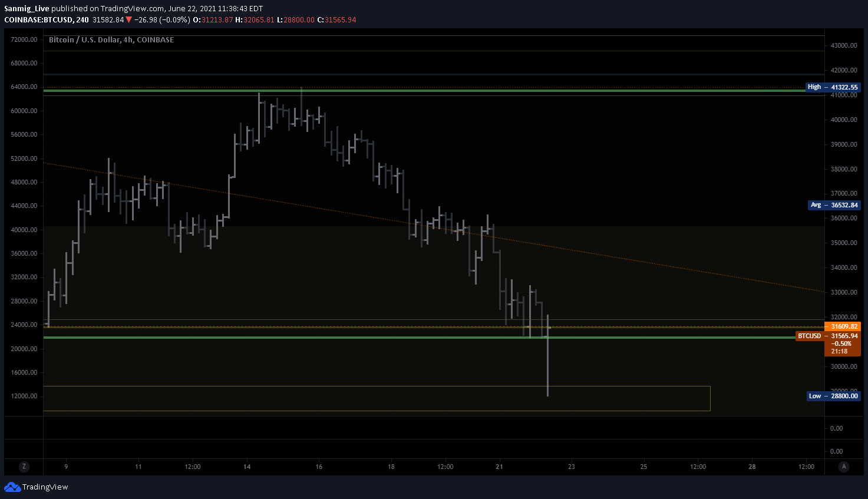This screenshot has width=868, height=499.
Task: Select the upper green horizontal line near High
Action: (x=424, y=91)
